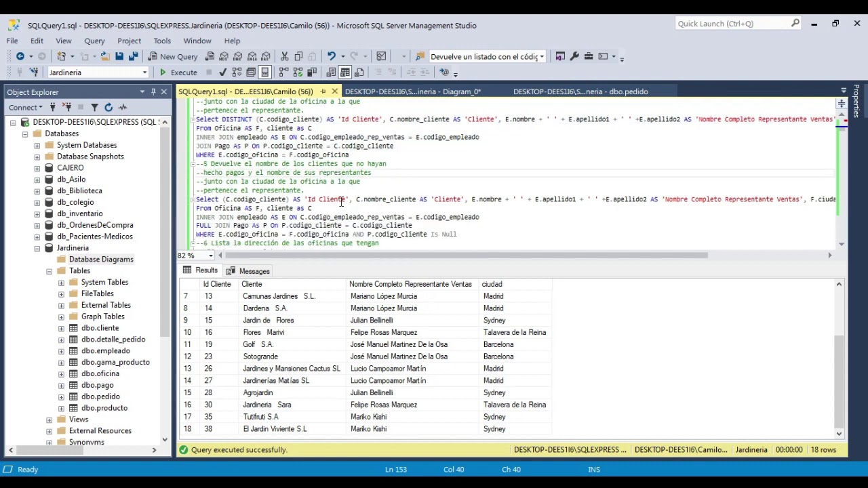868x488 pixels.
Task: Toggle Results to Grid icon
Action: pos(345,73)
